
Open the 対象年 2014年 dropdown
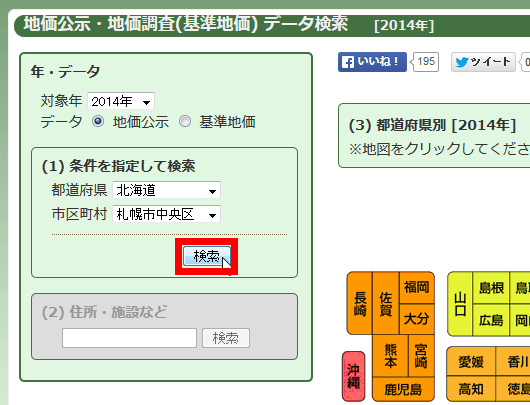point(121,101)
